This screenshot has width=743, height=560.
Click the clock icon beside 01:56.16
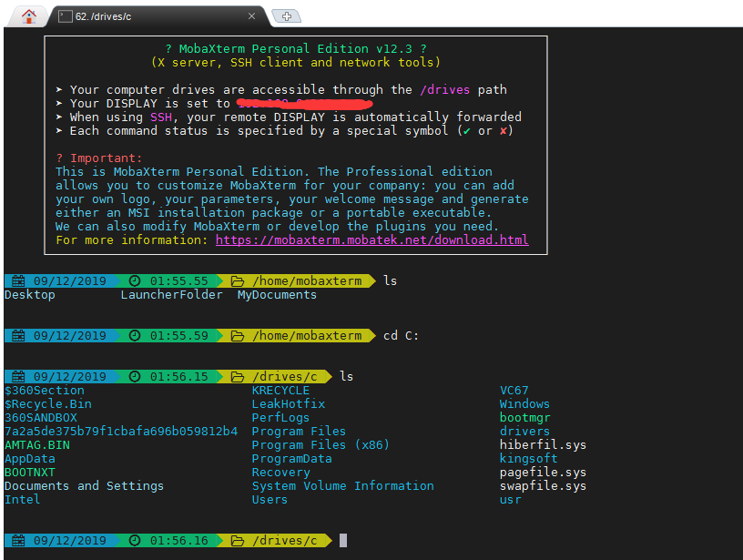(135, 540)
